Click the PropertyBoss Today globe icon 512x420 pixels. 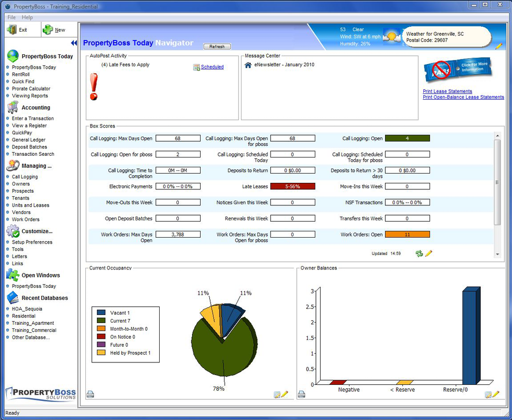tap(13, 56)
